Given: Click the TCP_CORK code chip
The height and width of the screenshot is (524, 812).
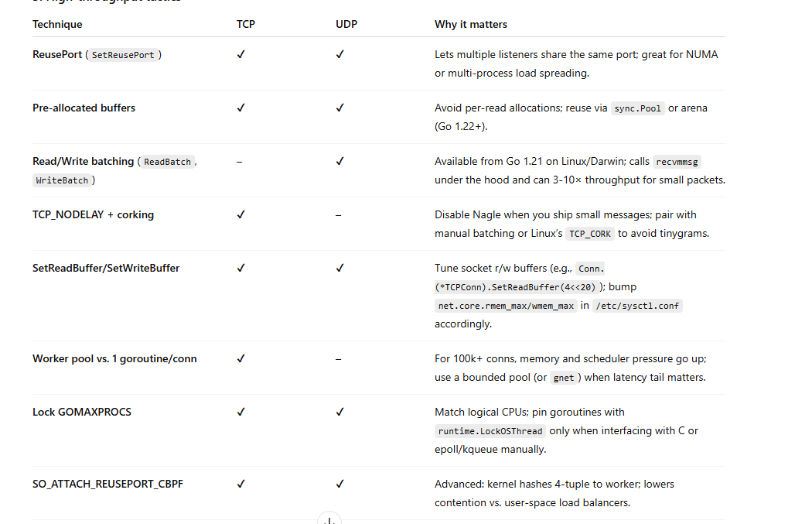Looking at the screenshot, I should (x=590, y=234).
